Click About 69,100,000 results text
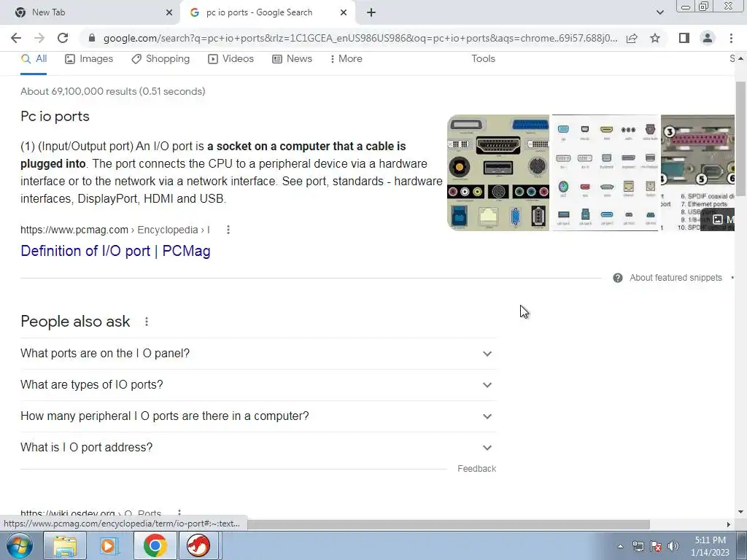Viewport: 747px width, 560px height. [x=112, y=91]
